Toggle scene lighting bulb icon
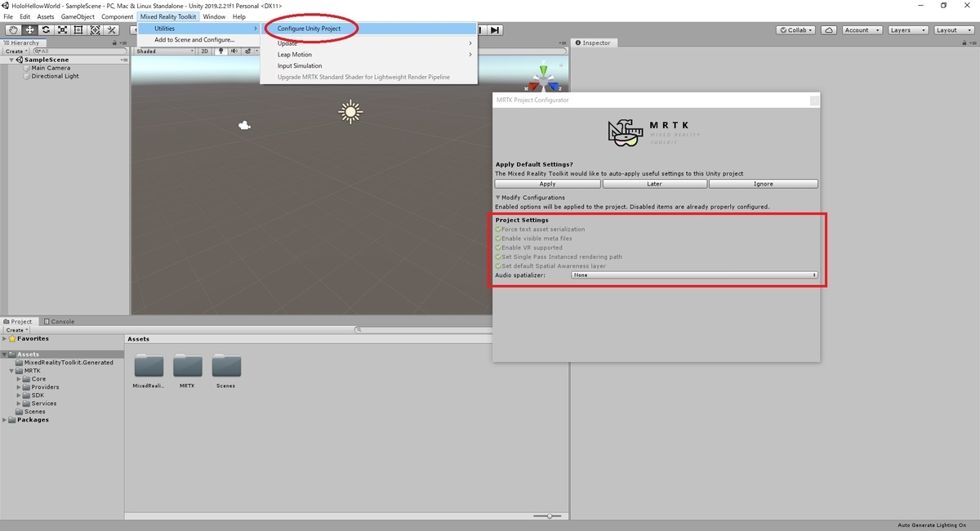 point(220,51)
